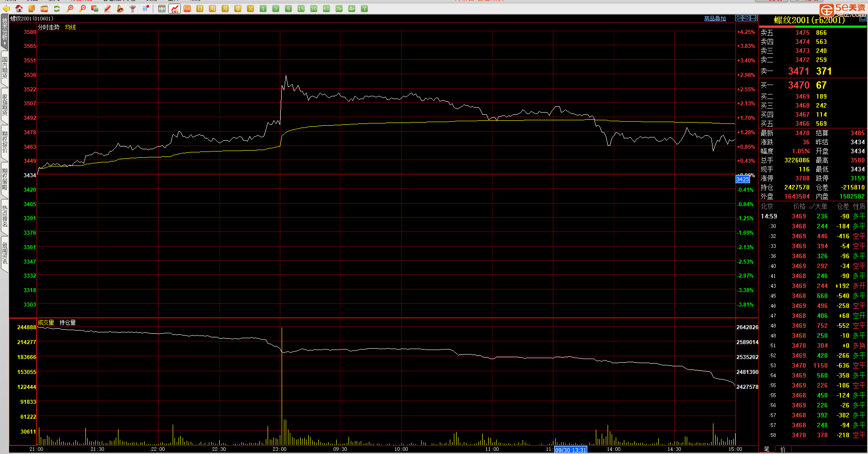The width and height of the screenshot is (868, 454).
Task: Click the 卖一 ask price 3471
Action: [799, 71]
